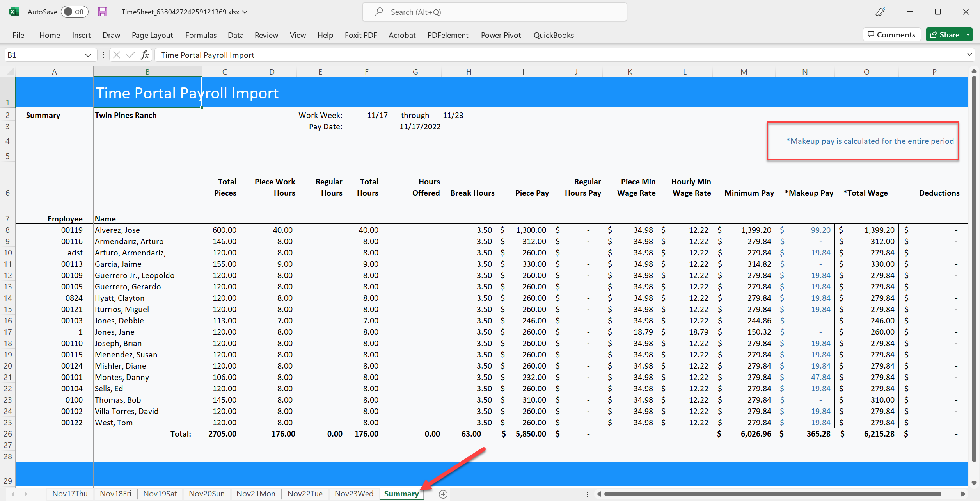Click the *Makeup pay note cell
The width and height of the screenshot is (980, 501).
pos(870,141)
